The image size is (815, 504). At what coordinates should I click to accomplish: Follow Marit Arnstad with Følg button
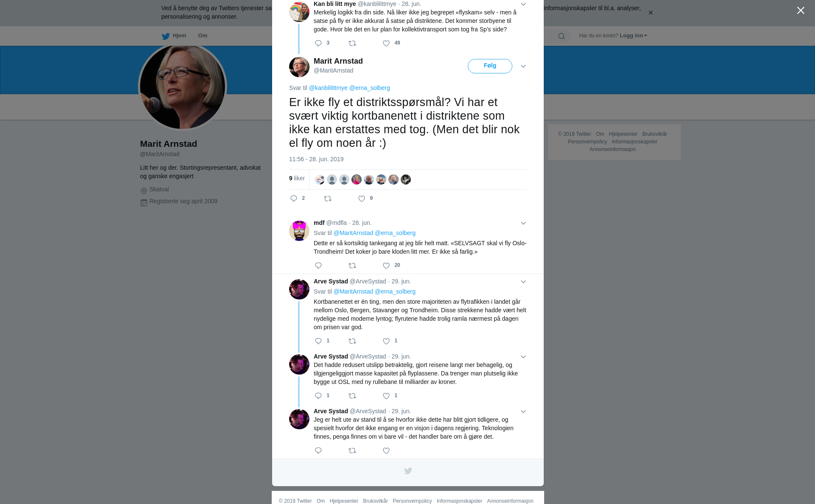click(x=490, y=66)
